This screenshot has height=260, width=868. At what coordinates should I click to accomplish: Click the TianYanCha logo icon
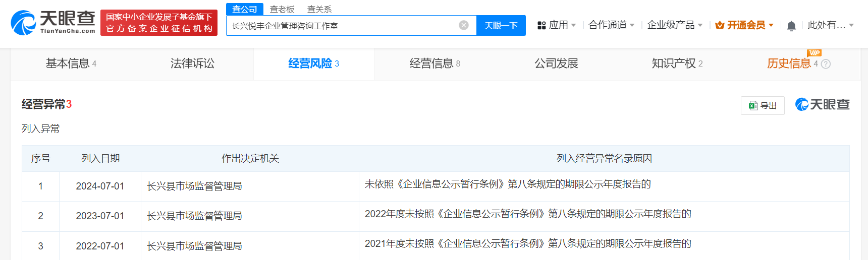coord(23,23)
